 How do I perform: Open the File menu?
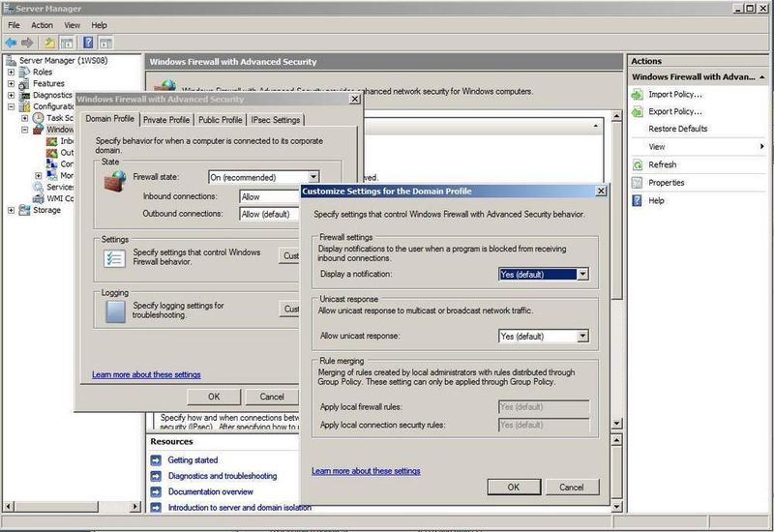14,25
